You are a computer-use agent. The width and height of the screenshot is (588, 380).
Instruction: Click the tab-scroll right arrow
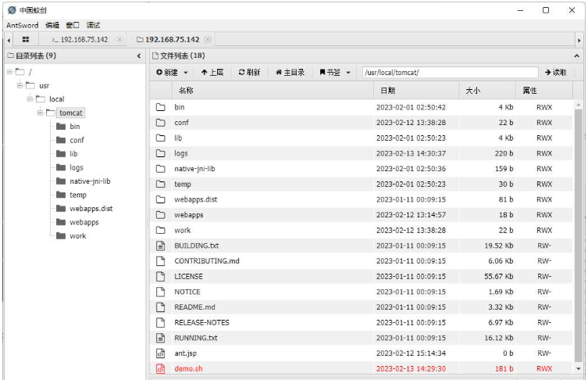[x=579, y=40]
